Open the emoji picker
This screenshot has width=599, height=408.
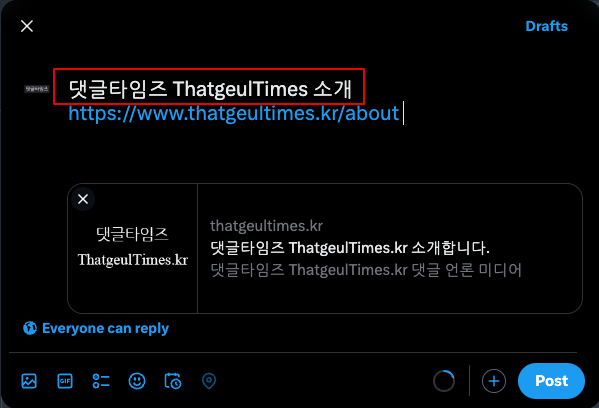tap(137, 381)
